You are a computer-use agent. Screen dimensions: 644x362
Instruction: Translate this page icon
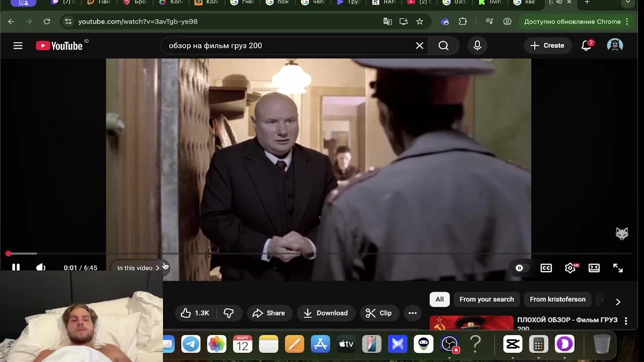tap(387, 22)
